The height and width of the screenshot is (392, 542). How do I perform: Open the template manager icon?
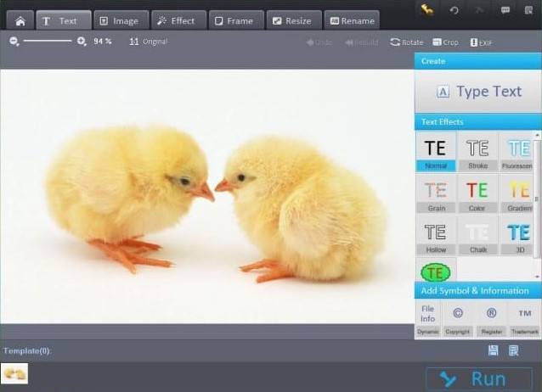514,350
